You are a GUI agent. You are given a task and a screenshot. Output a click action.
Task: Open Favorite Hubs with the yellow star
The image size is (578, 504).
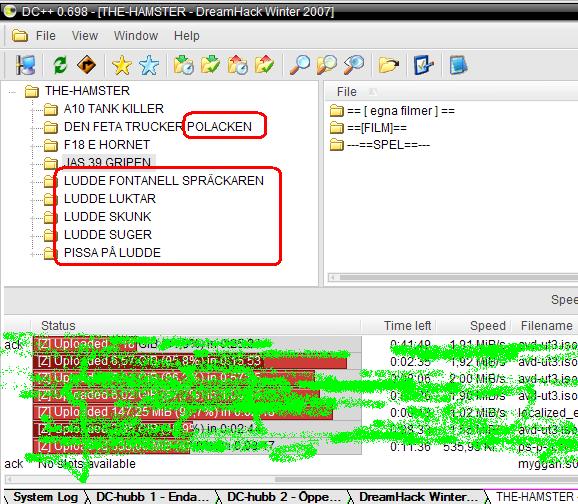122,65
